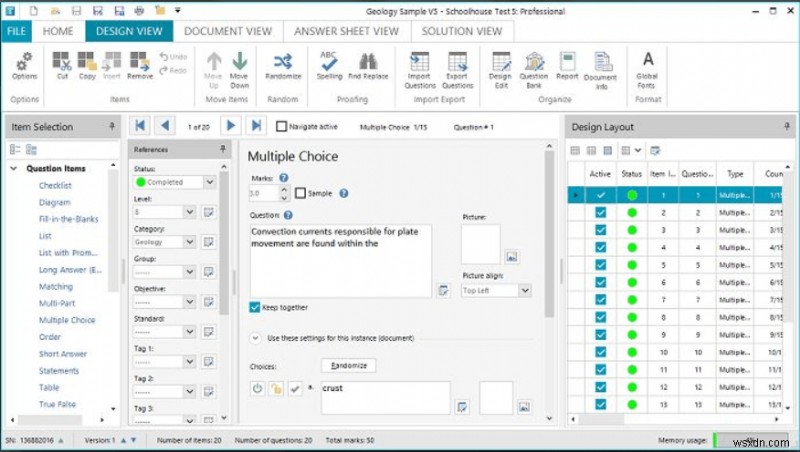Switch to ANSWER SHEET VIEW tab
The width and height of the screenshot is (800, 452).
coord(346,31)
